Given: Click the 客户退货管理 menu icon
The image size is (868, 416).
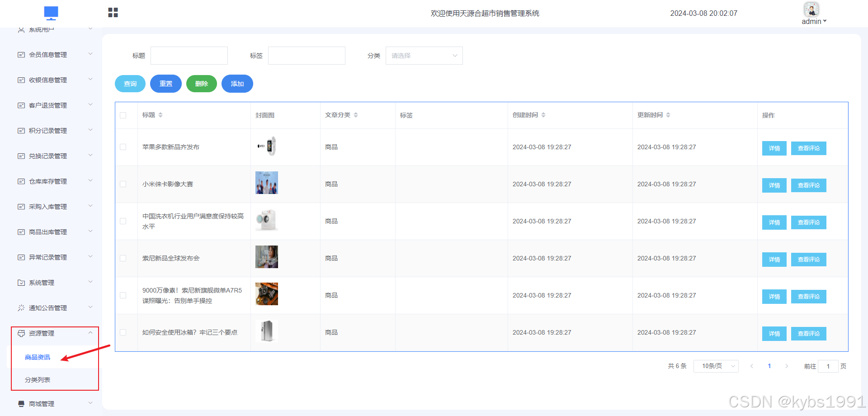Looking at the screenshot, I should click(x=21, y=105).
